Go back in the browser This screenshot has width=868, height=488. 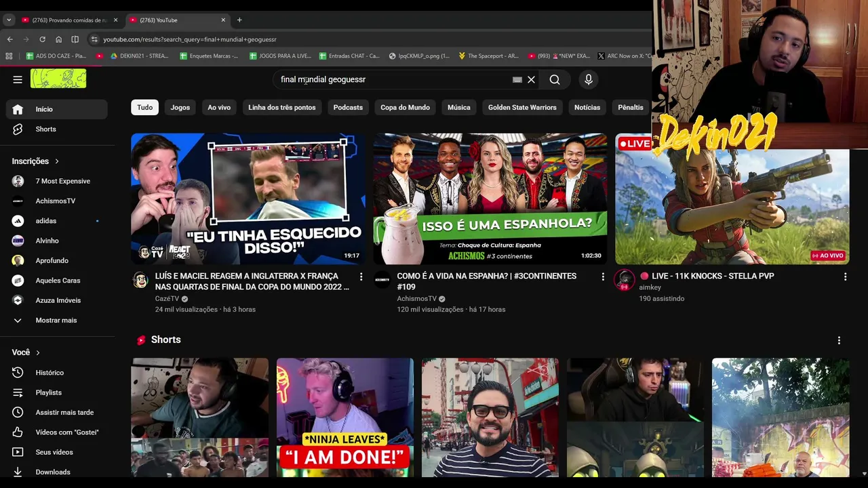pyautogui.click(x=9, y=39)
